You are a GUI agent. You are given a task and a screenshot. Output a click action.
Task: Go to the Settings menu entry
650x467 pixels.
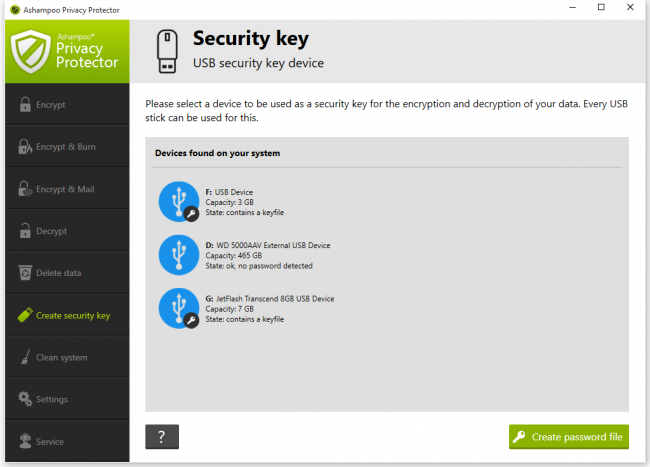pyautogui.click(x=51, y=399)
